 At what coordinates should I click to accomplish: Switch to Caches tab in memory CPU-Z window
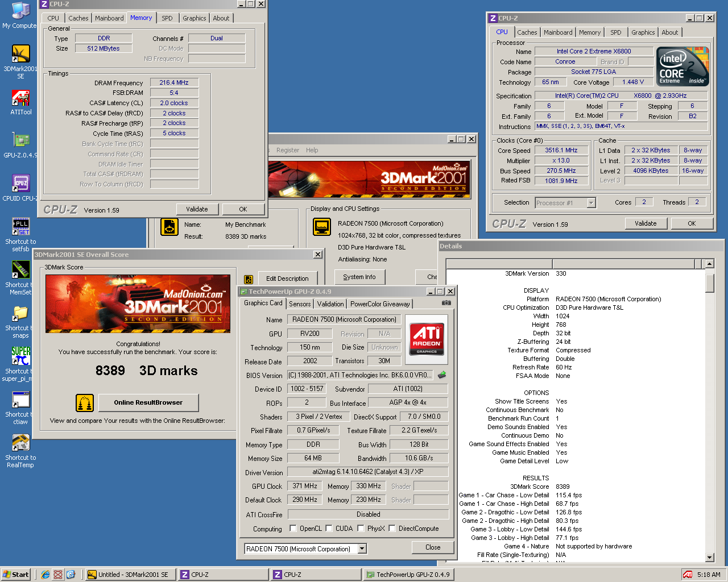pos(78,18)
